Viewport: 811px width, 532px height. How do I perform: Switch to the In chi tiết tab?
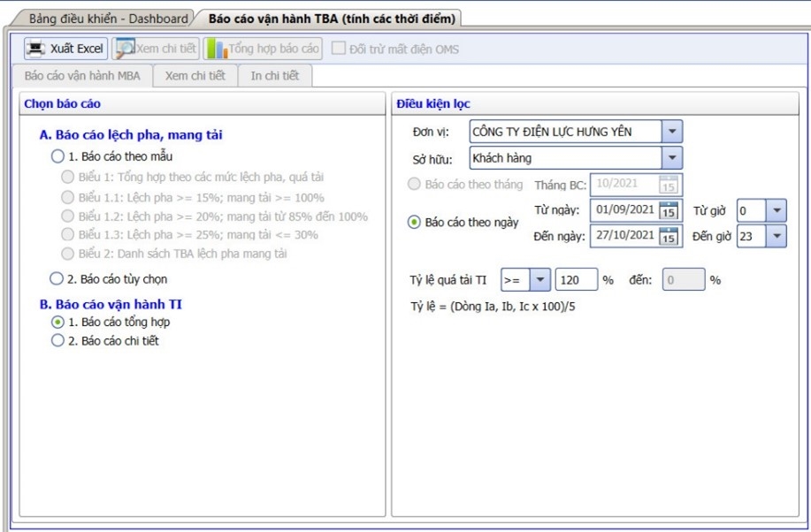(x=274, y=76)
